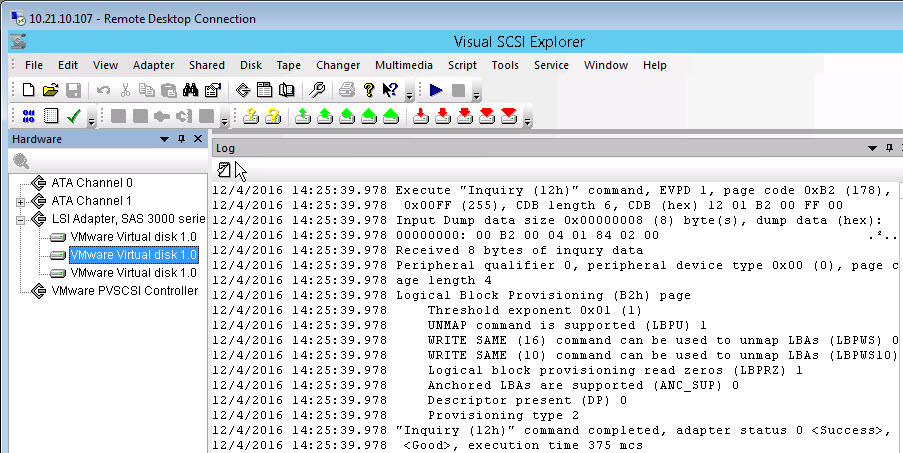
Task: Click the open book toolbar icon
Action: (x=286, y=90)
